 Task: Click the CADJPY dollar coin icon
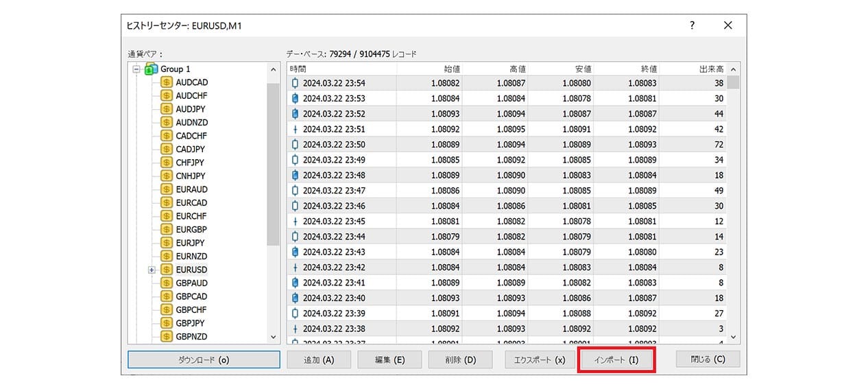point(166,149)
